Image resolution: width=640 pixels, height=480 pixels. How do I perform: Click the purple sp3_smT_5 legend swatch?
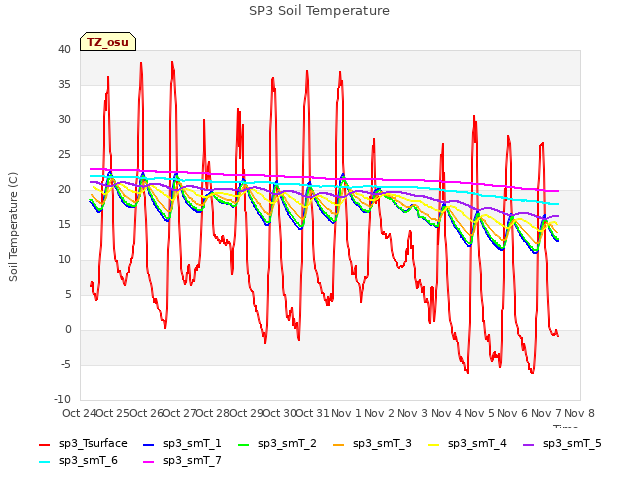529,445
